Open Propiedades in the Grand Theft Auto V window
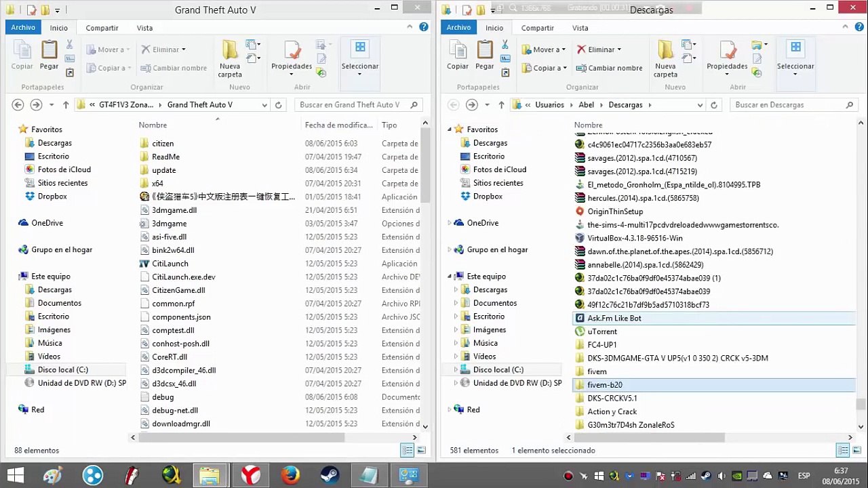The image size is (868, 488). pyautogui.click(x=292, y=55)
